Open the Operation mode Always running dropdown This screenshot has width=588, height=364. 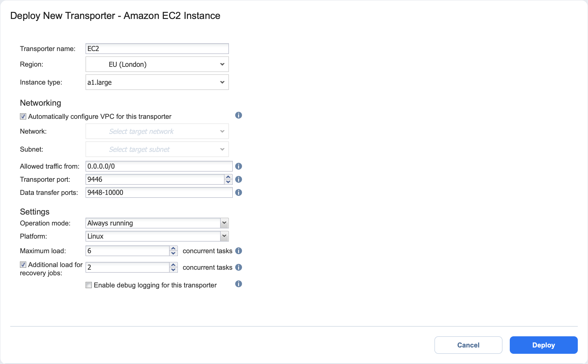point(157,223)
